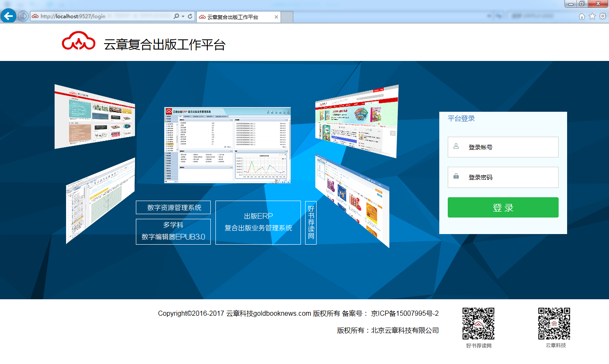
Task: Click the green 登录 button
Action: click(x=503, y=207)
